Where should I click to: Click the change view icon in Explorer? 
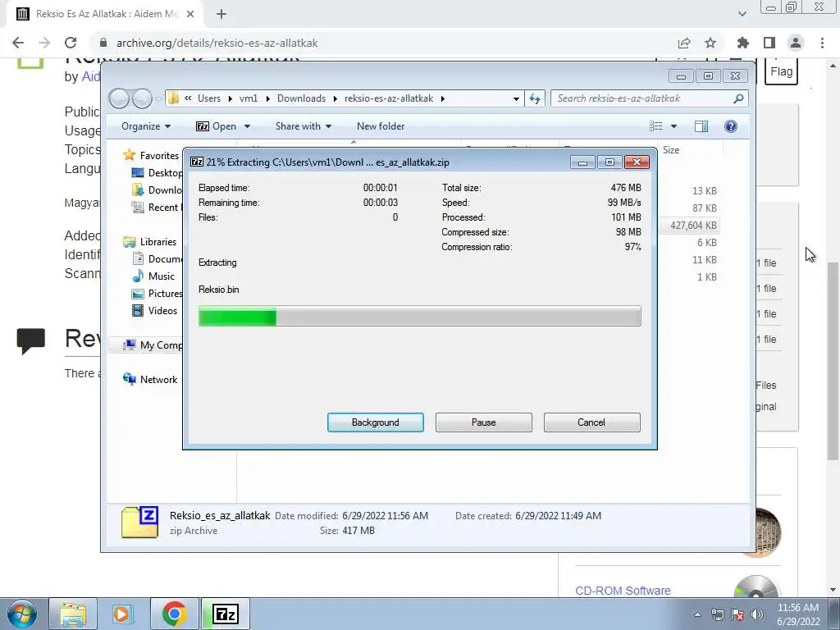point(655,126)
